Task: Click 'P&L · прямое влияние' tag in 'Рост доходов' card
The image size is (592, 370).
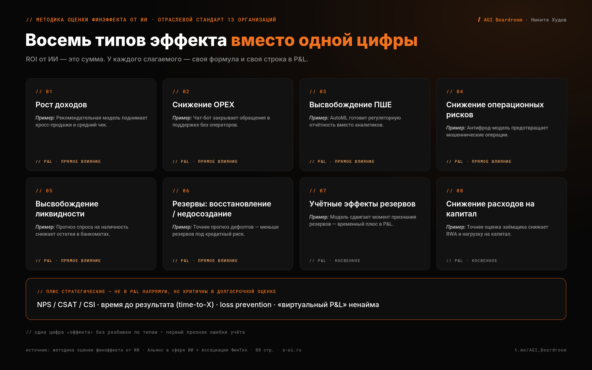Action: pyautogui.click(x=68, y=162)
